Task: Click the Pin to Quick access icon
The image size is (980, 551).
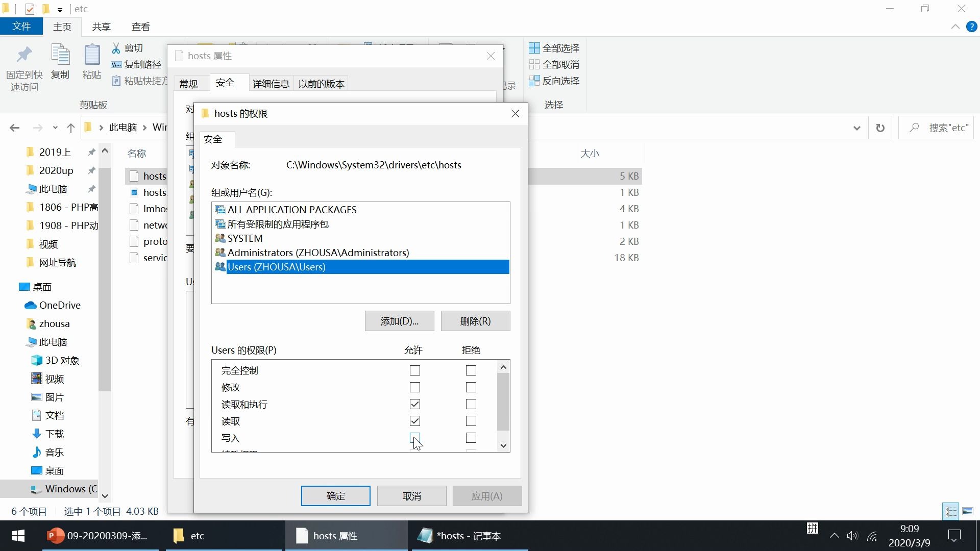Action: [24, 55]
